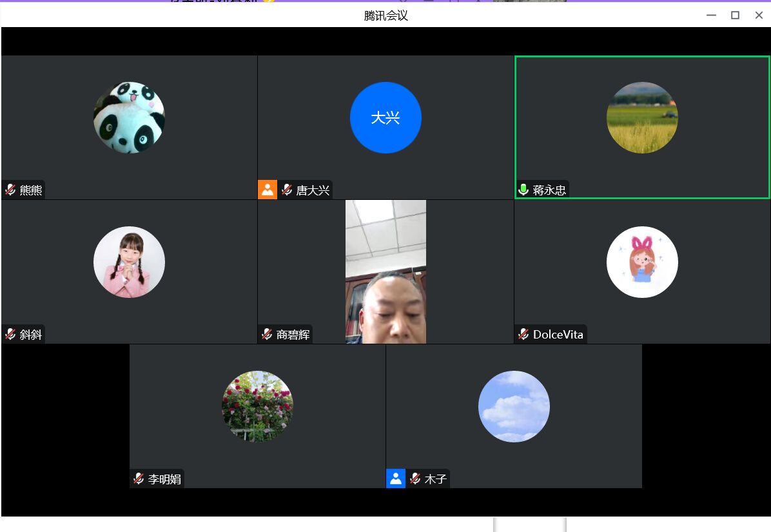Select the panda avatar of 熊熊
Image resolution: width=771 pixels, height=532 pixels.
129,117
